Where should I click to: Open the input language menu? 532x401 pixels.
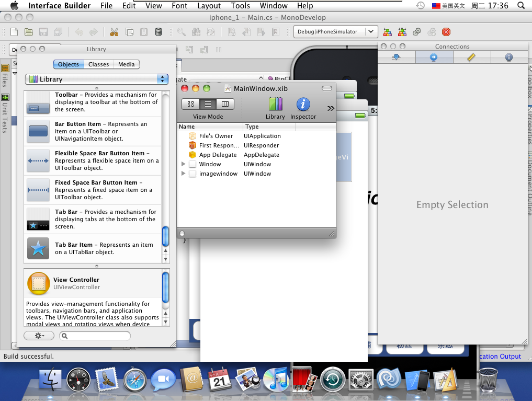[x=448, y=5]
